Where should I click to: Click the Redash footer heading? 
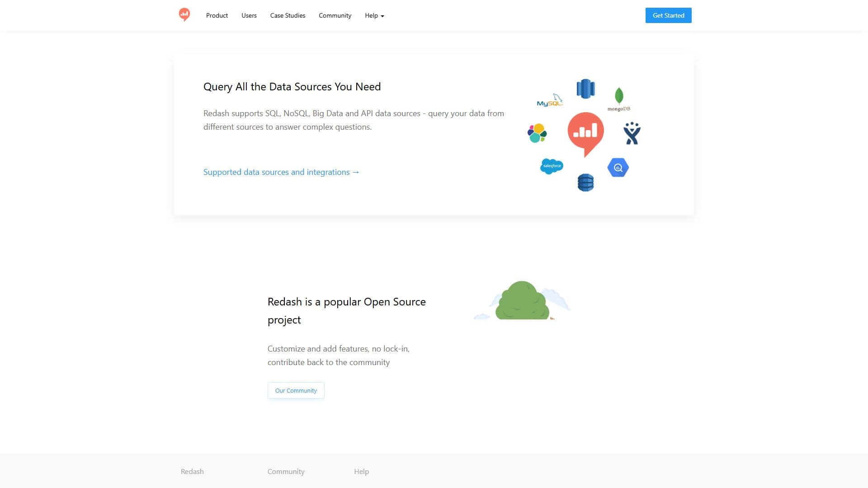[192, 471]
